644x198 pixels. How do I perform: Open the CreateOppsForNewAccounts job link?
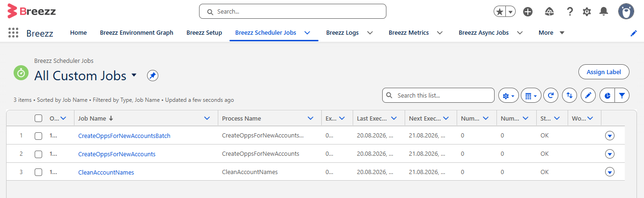coord(117,154)
